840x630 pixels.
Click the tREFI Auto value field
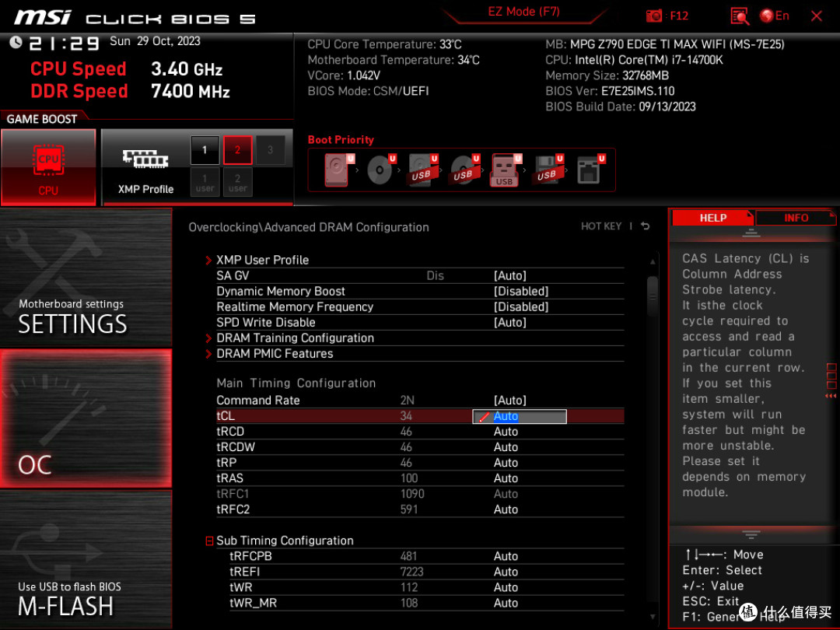506,572
